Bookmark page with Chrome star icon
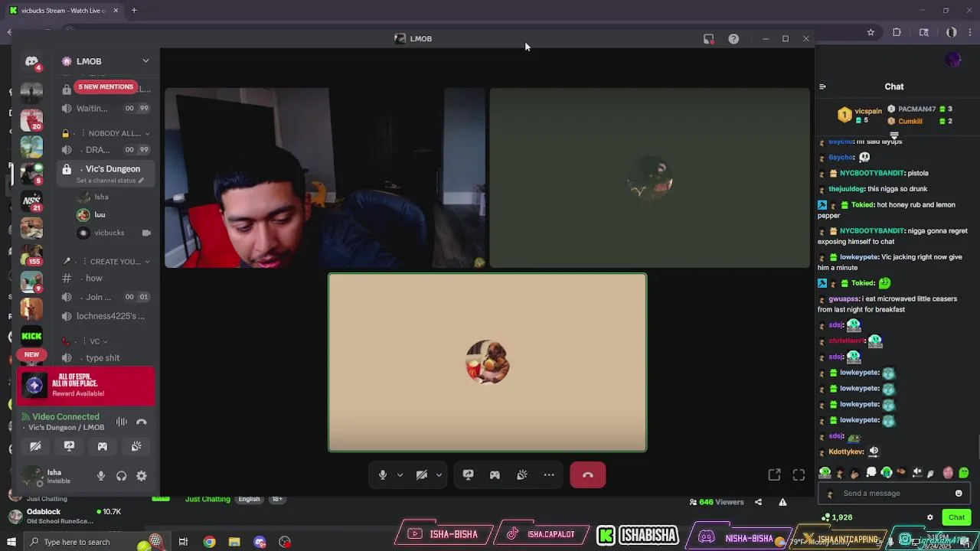This screenshot has height=551, width=980. [871, 32]
